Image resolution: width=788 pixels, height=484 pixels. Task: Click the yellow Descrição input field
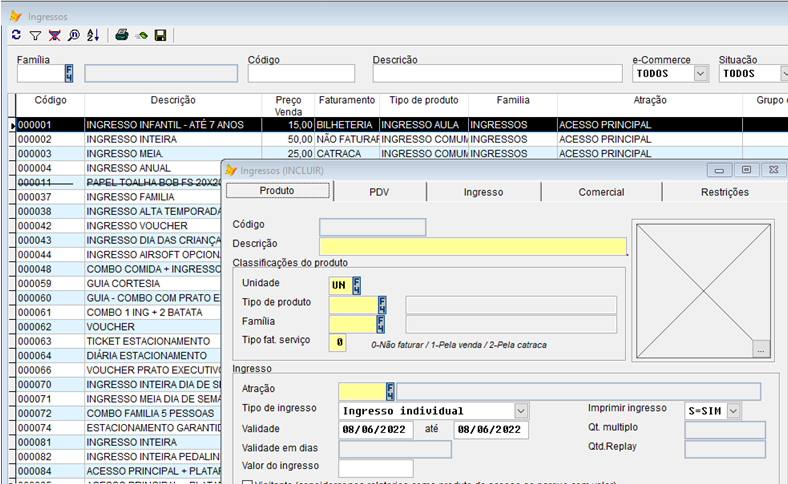tap(472, 246)
